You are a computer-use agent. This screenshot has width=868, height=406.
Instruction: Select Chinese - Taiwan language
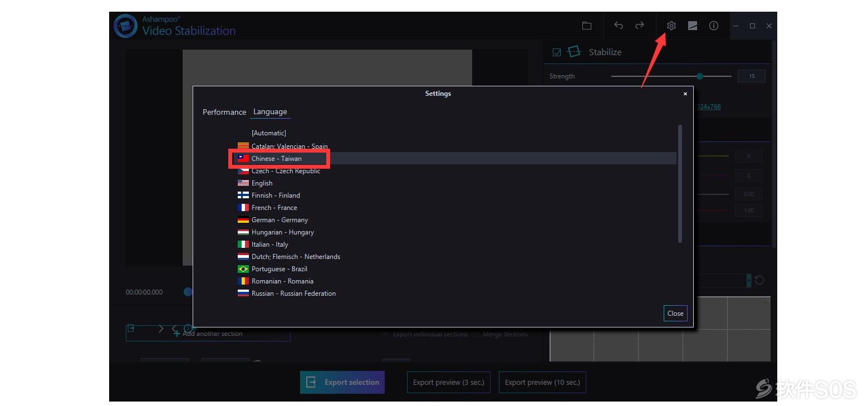pos(276,159)
